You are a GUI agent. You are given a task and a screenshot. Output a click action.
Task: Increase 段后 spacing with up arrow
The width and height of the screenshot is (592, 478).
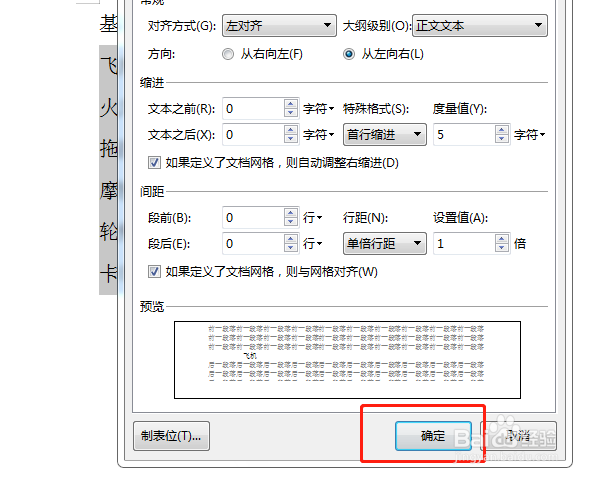coord(290,239)
